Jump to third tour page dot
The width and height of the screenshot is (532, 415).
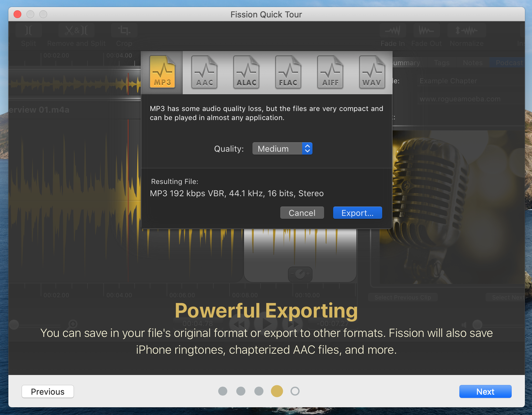coord(259,391)
